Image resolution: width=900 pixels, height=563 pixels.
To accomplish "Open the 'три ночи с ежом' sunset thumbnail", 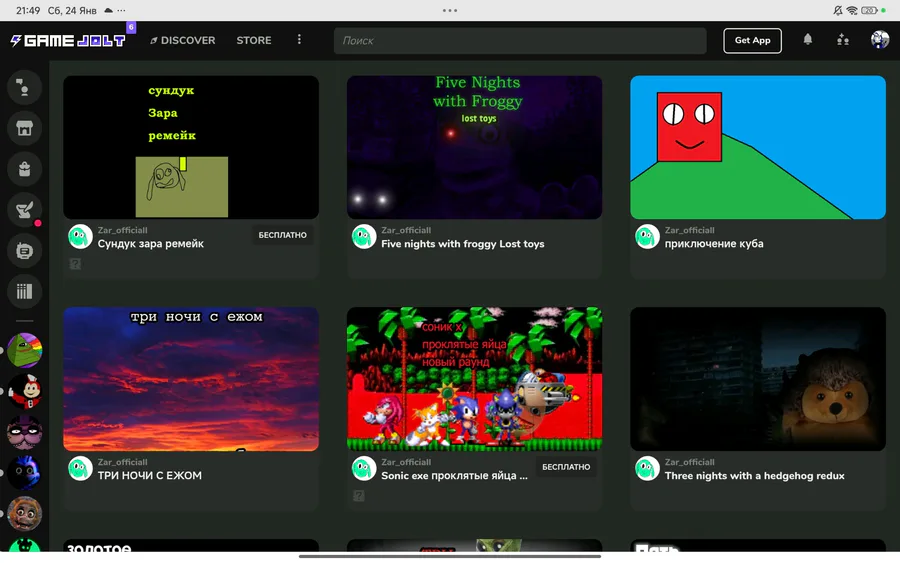I will coord(191,379).
